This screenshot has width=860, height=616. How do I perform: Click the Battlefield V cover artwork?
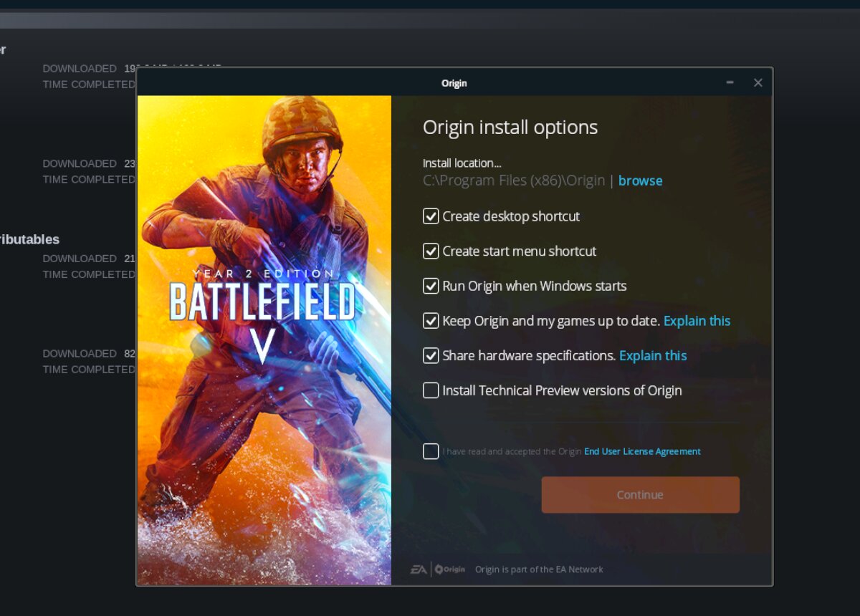[x=264, y=340]
